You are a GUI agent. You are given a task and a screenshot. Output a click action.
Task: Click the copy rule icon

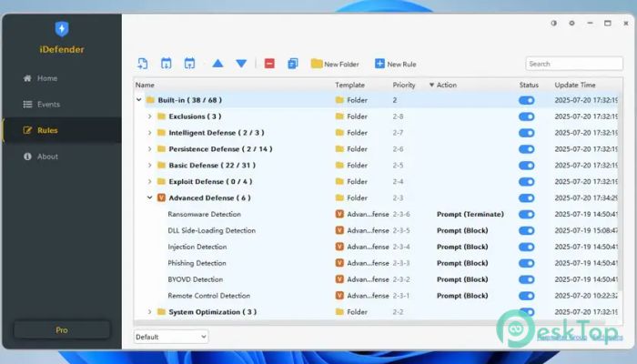tap(292, 64)
